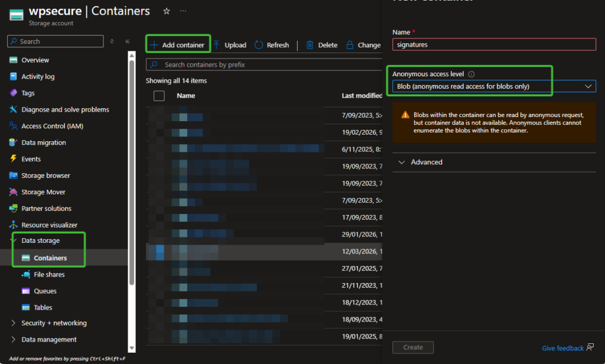Open File shares in the sidebar

(x=49, y=275)
